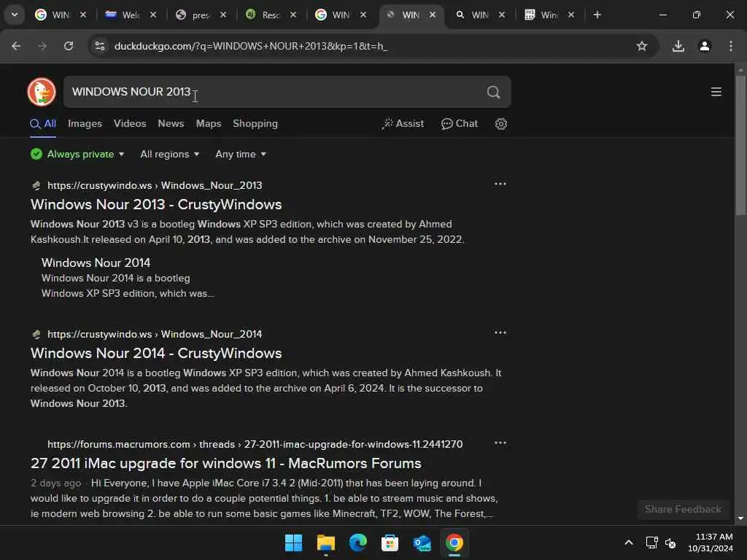This screenshot has height=560, width=747.
Task: Open File Explorer from taskbar
Action: (x=326, y=542)
